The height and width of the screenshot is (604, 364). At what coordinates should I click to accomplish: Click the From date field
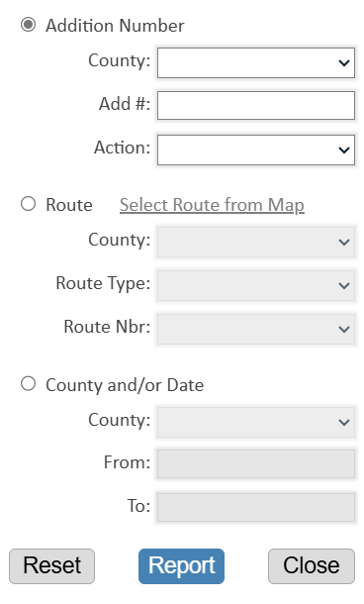tap(256, 463)
